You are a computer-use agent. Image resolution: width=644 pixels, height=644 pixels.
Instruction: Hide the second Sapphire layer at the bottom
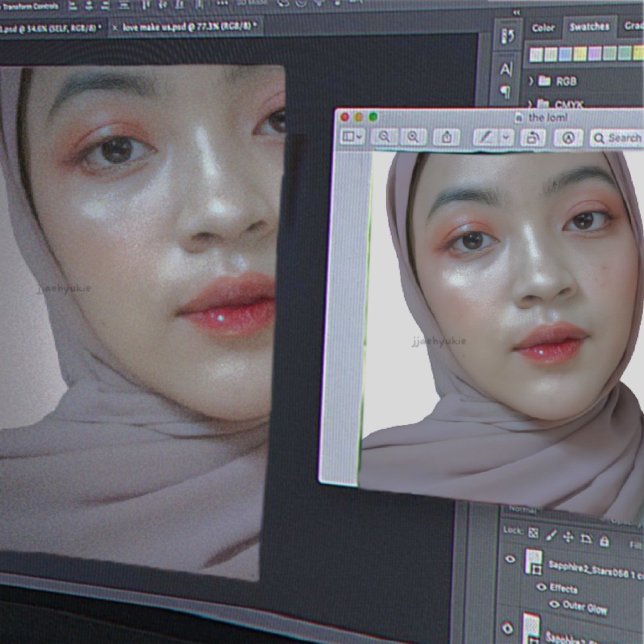pyautogui.click(x=508, y=628)
